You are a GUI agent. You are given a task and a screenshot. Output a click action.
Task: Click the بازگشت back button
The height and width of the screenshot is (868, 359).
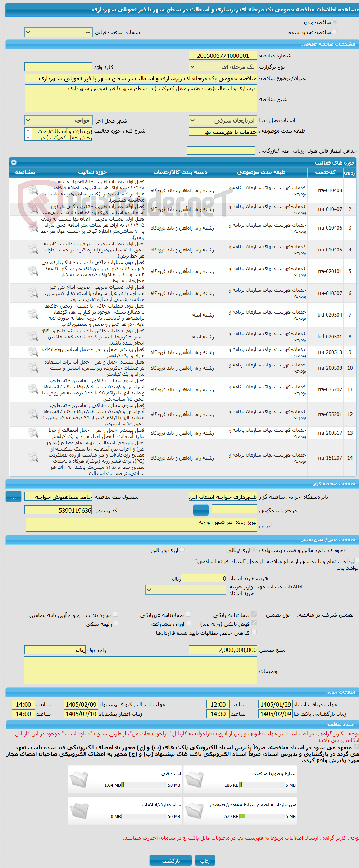(171, 860)
